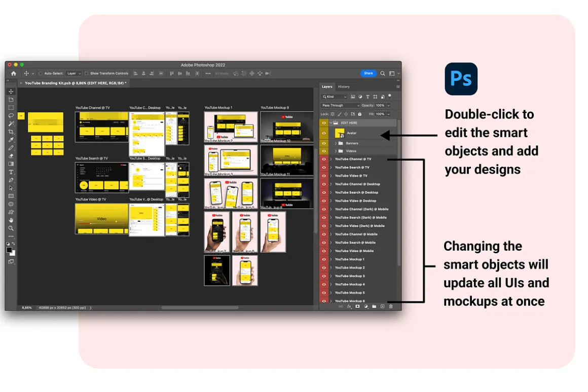The width and height of the screenshot is (588, 392).
Task: Hide the Banners group eye icon
Action: (324, 143)
